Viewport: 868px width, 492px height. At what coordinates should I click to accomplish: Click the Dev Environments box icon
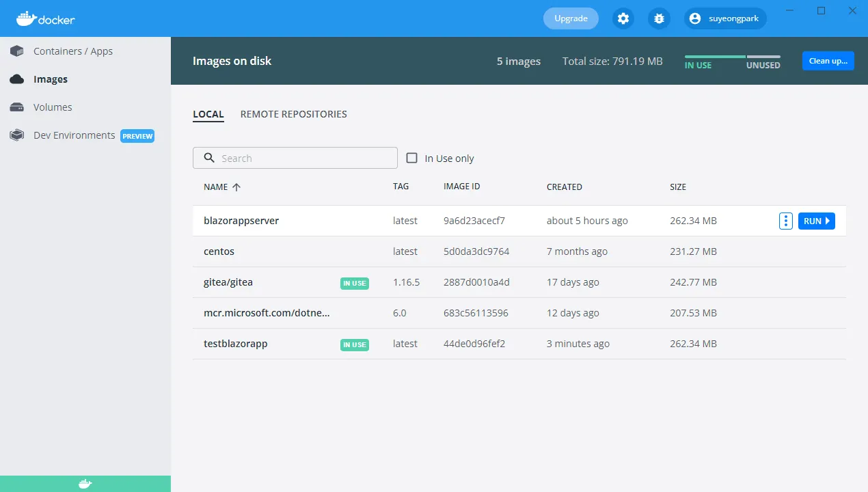pos(17,135)
